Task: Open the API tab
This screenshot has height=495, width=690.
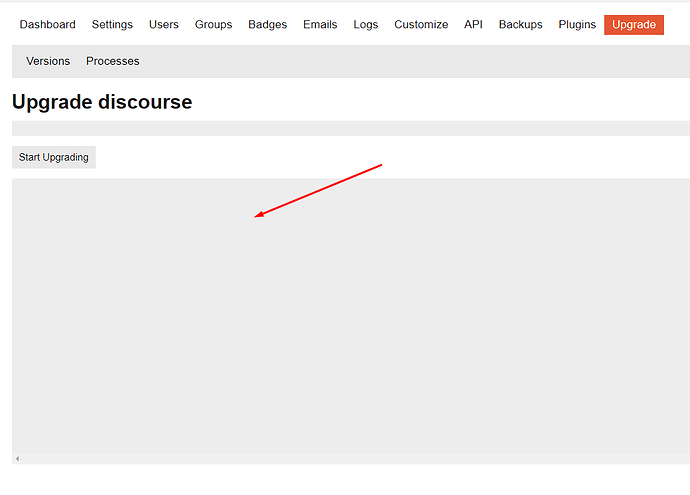Action: pos(473,25)
